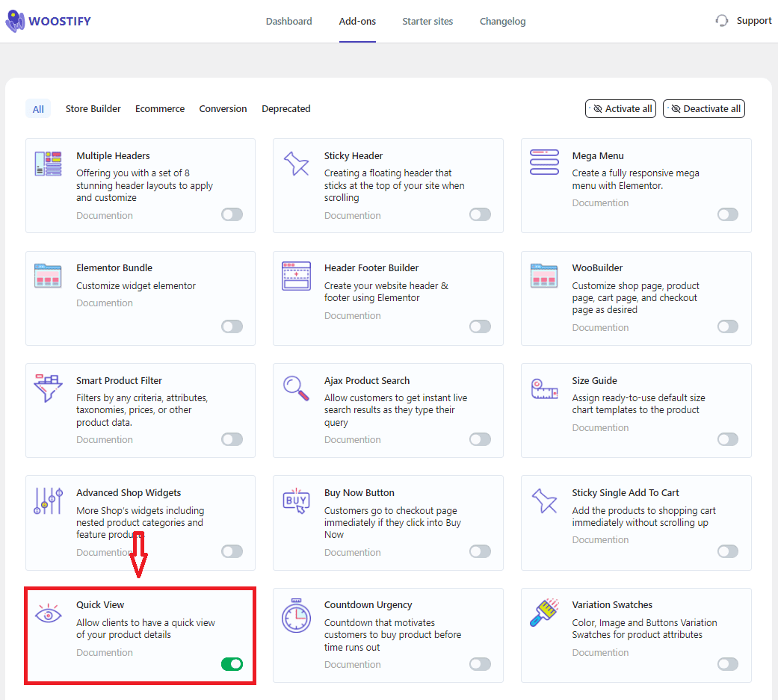This screenshot has height=700, width=778.
Task: Go to the Starter sites tab
Action: (x=427, y=22)
